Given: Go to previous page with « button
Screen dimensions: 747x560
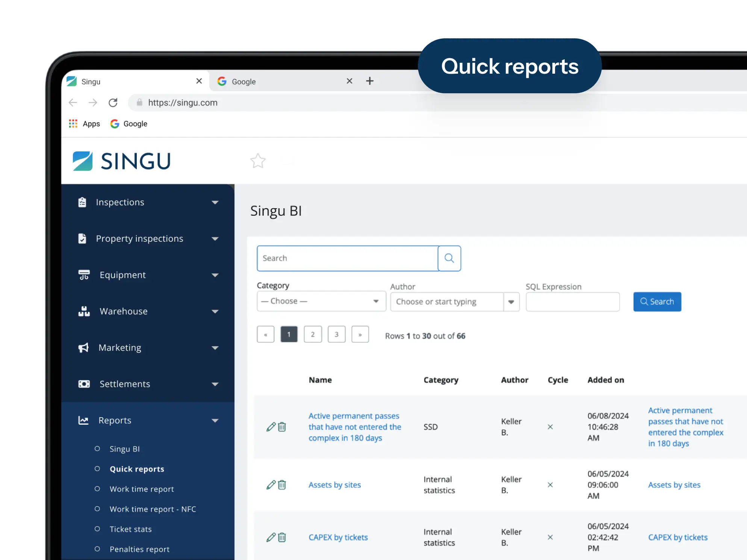Looking at the screenshot, I should (266, 334).
